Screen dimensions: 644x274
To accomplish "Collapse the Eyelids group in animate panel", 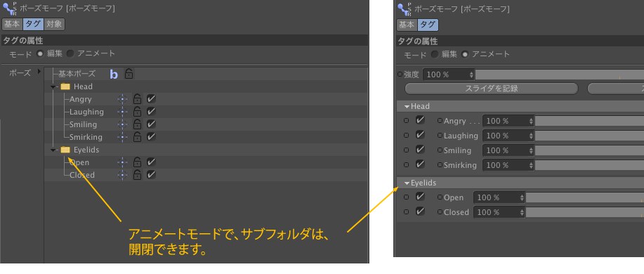I will click(x=407, y=183).
